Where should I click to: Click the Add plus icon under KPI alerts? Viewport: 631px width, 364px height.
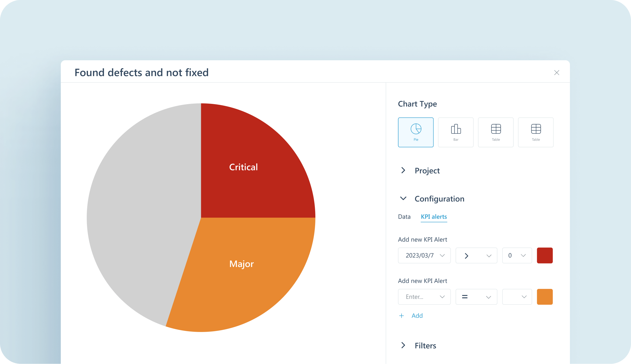coord(402,316)
